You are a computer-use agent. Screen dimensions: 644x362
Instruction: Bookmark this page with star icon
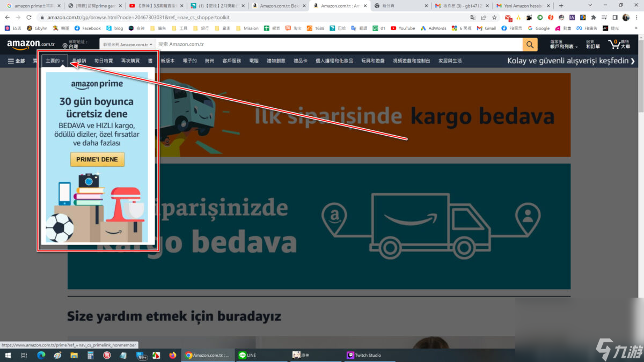coord(494,17)
